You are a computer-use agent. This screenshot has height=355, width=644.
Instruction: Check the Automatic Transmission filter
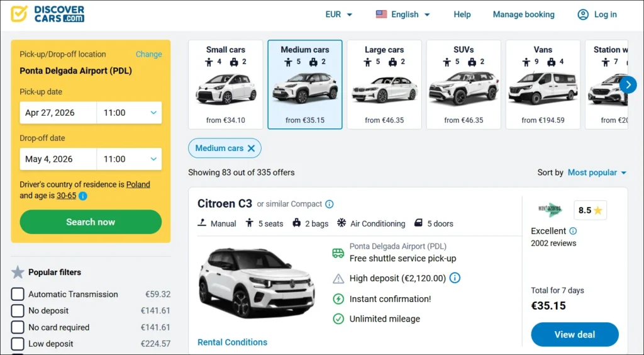18,294
